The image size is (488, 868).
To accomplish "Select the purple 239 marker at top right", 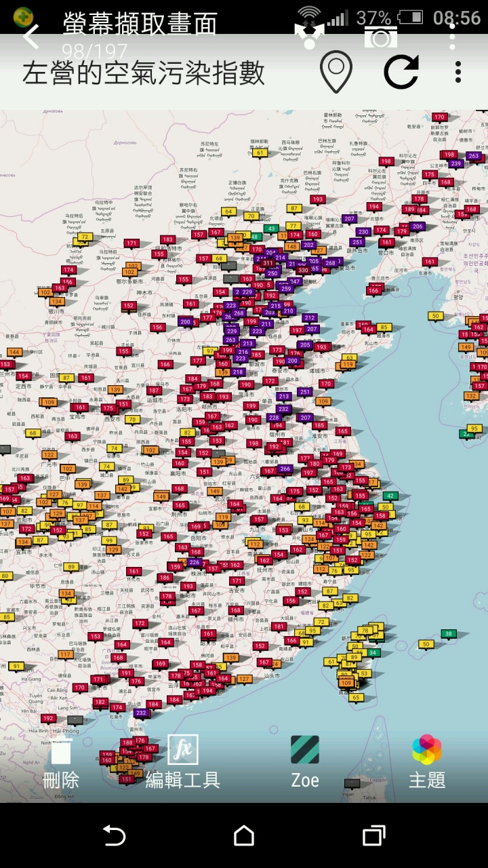I will [x=456, y=163].
